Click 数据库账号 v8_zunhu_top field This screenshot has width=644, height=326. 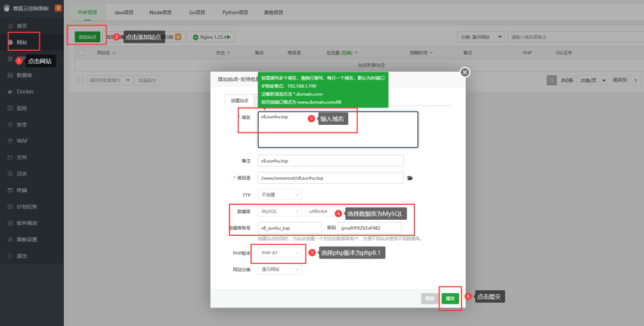coord(290,227)
